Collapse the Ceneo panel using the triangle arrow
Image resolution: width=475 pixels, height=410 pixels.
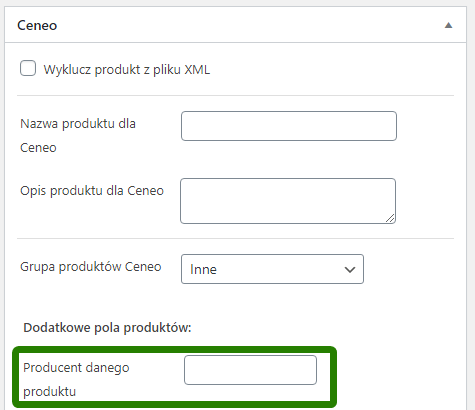[x=448, y=25]
